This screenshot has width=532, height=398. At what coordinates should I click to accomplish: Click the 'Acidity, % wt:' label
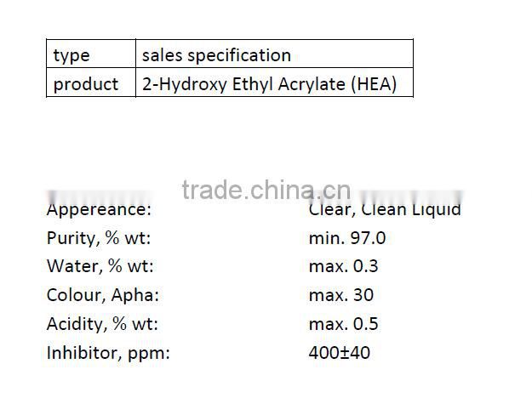(x=102, y=324)
